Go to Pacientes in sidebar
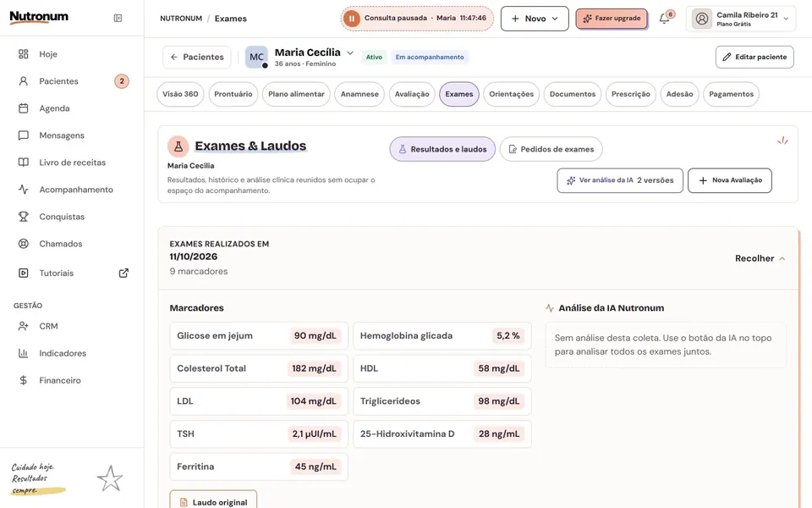Image resolution: width=812 pixels, height=508 pixels. [x=72, y=81]
